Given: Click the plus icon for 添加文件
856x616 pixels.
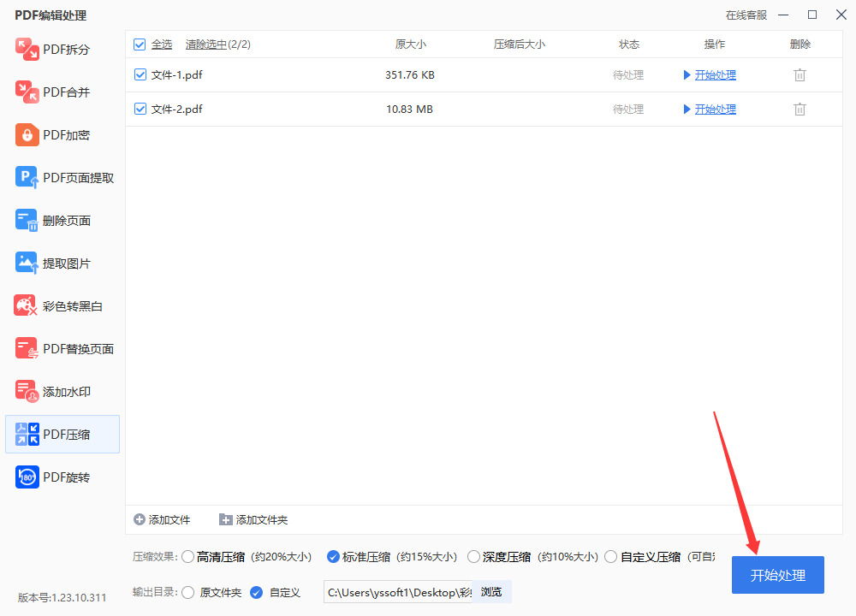Looking at the screenshot, I should [x=140, y=519].
